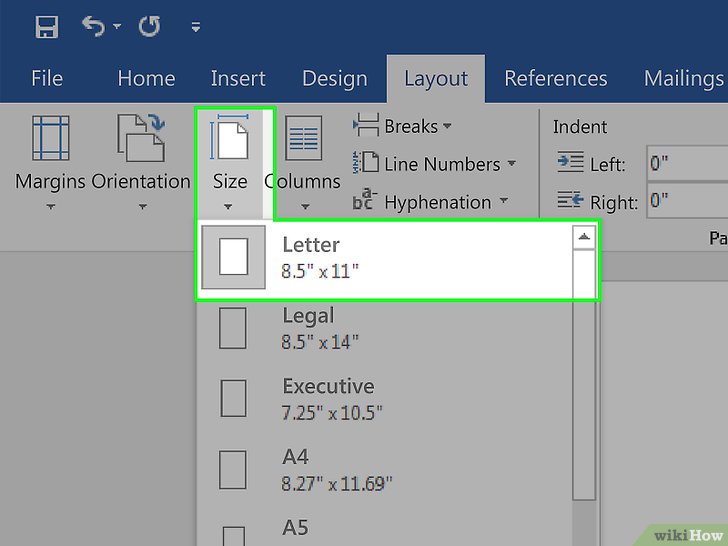Choose the Letter 8.5" x 11" paper size

[x=385, y=258]
